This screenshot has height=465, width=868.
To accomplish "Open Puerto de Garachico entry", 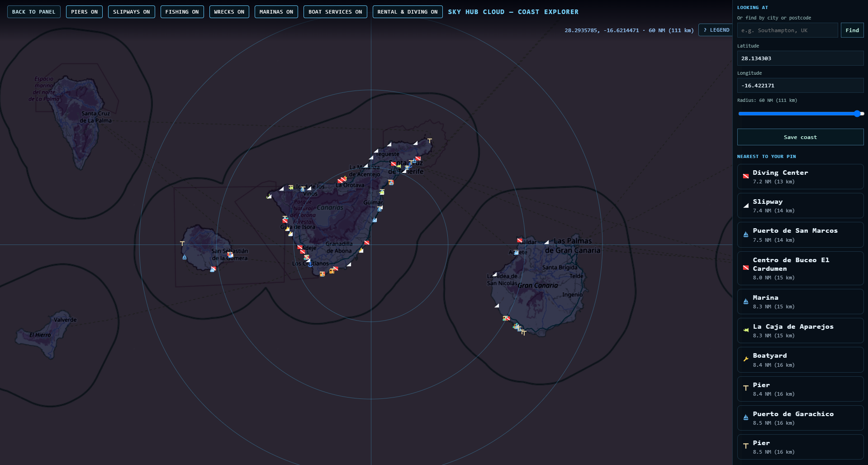I will tap(800, 418).
